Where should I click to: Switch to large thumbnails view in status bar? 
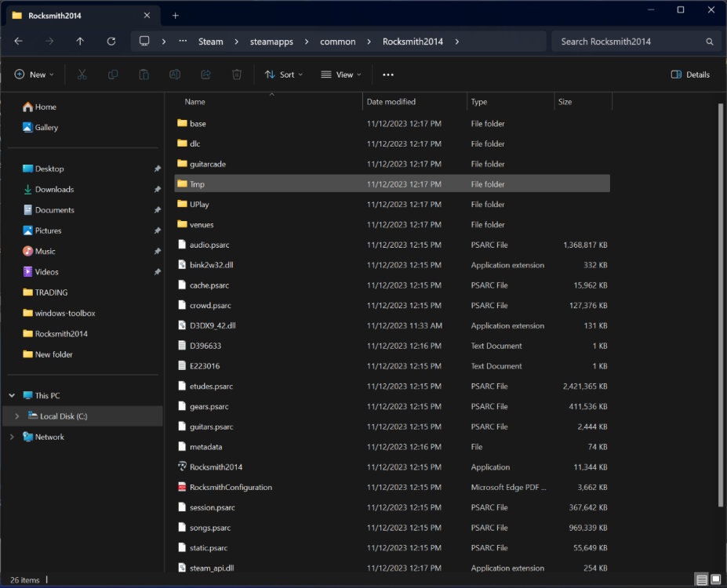[x=716, y=579]
